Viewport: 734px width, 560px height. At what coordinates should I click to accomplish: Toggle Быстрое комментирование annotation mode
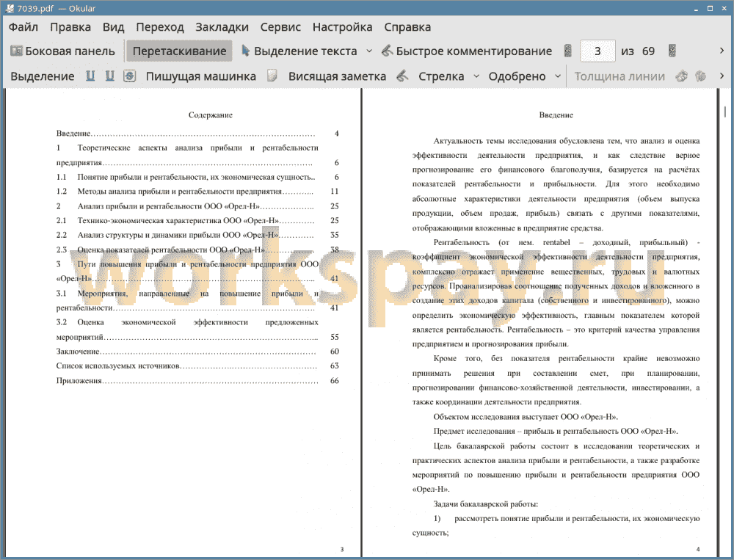(x=467, y=51)
